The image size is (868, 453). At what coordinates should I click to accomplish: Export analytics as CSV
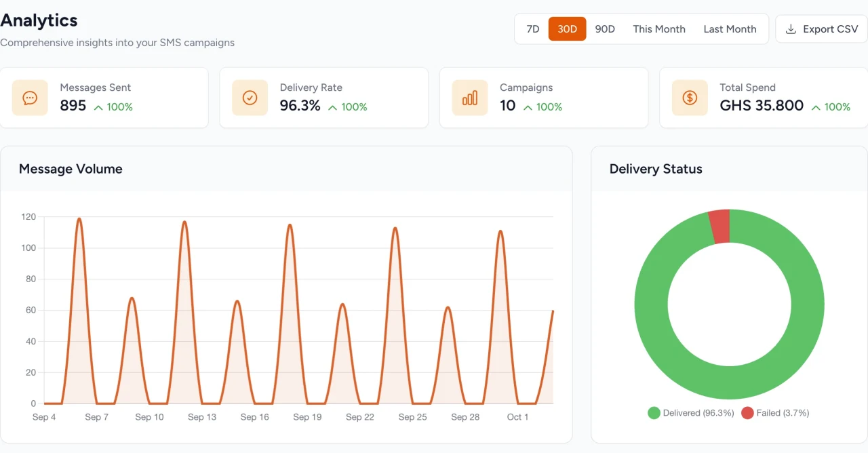point(821,29)
